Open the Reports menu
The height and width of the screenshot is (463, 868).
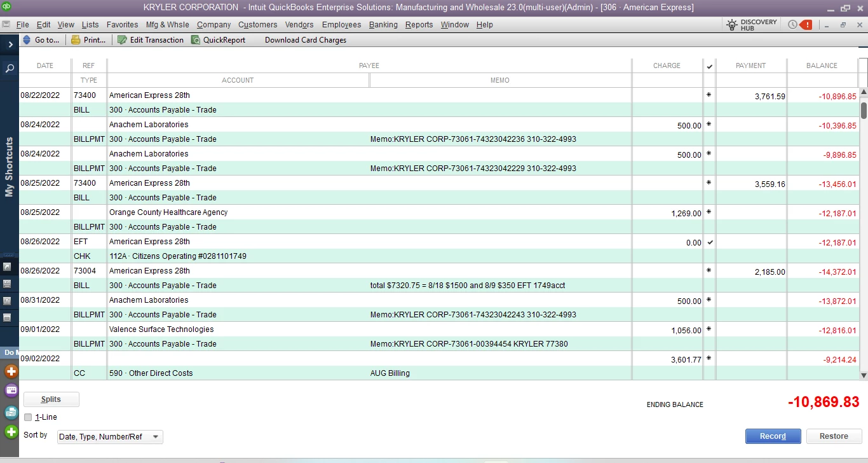click(x=419, y=25)
